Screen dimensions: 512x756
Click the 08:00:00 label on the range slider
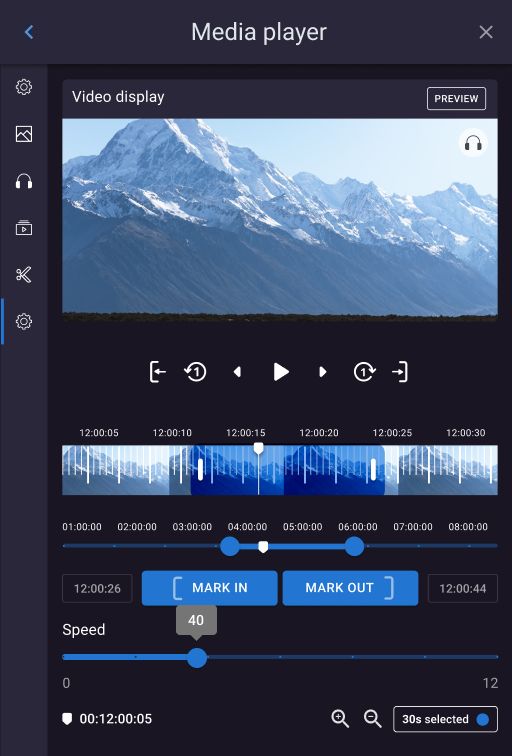pyautogui.click(x=468, y=526)
